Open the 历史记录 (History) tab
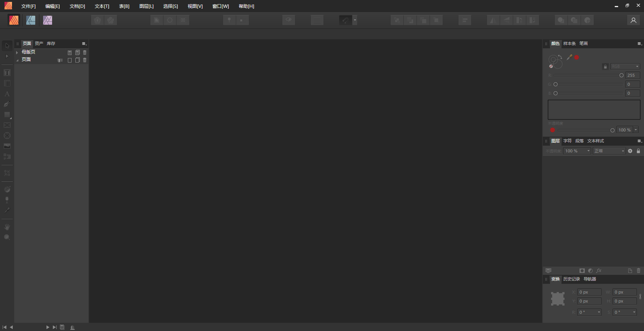 point(571,279)
